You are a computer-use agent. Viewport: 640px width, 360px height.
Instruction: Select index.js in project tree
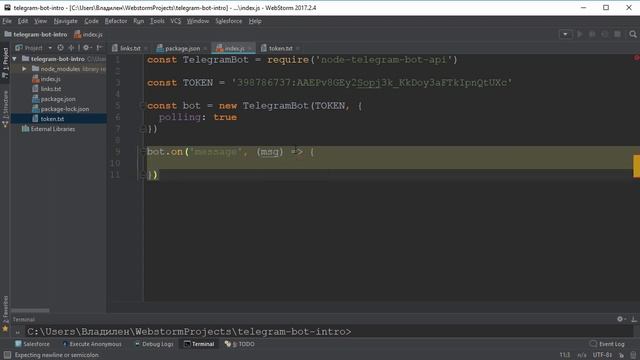46,79
